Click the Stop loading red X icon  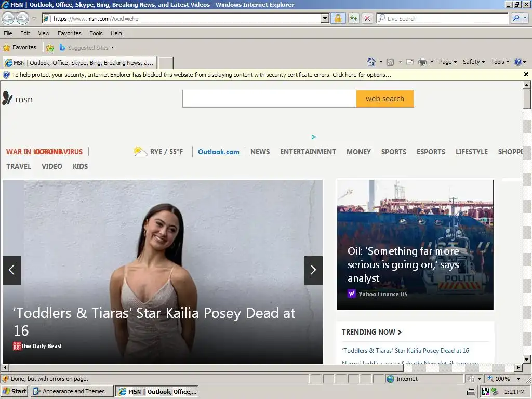[367, 18]
